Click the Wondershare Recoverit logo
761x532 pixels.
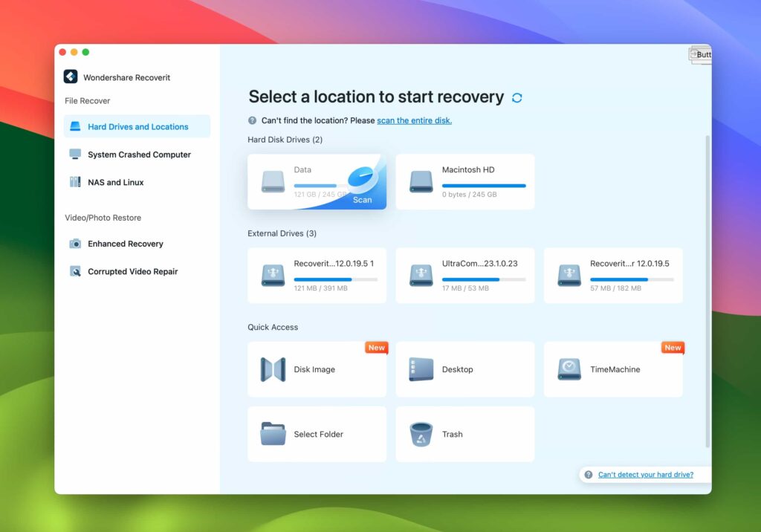pyautogui.click(x=69, y=77)
